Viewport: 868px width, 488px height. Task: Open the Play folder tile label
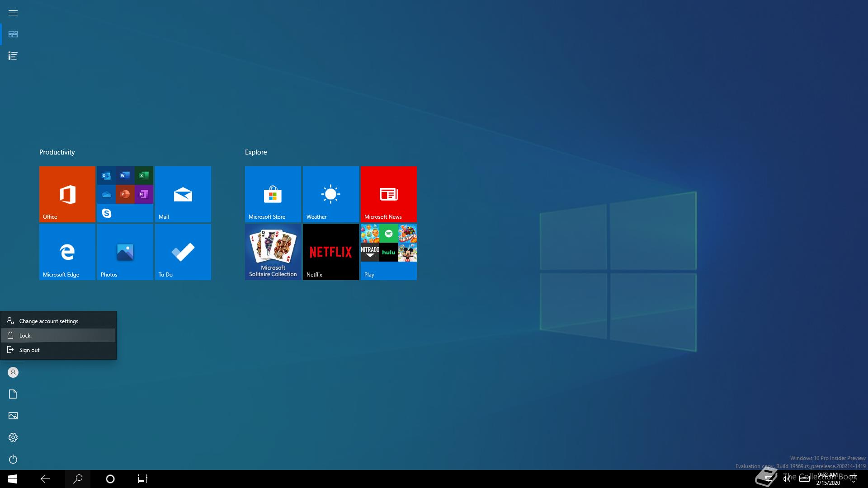369,274
